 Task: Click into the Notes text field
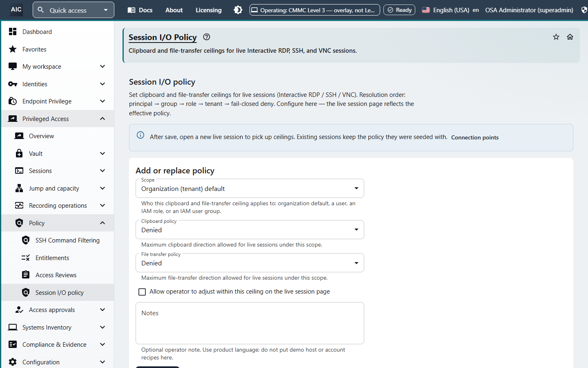click(x=250, y=323)
